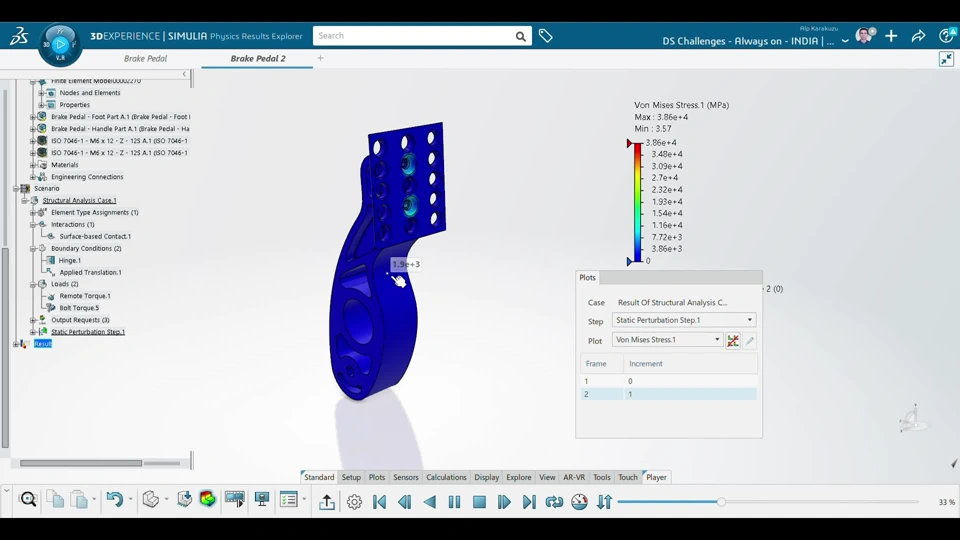Open the 3DEXPERIENCE compass button
960x540 pixels.
coord(60,44)
